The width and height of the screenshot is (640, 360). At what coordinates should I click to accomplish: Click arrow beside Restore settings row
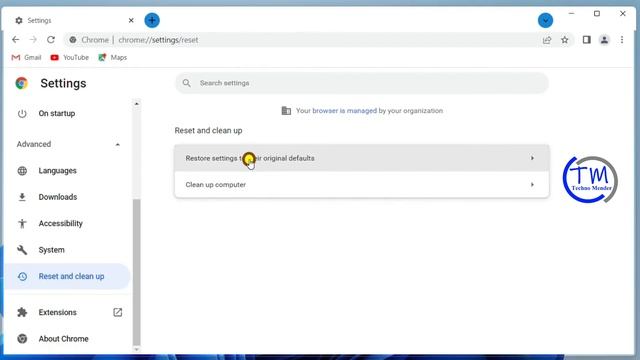[x=532, y=158]
